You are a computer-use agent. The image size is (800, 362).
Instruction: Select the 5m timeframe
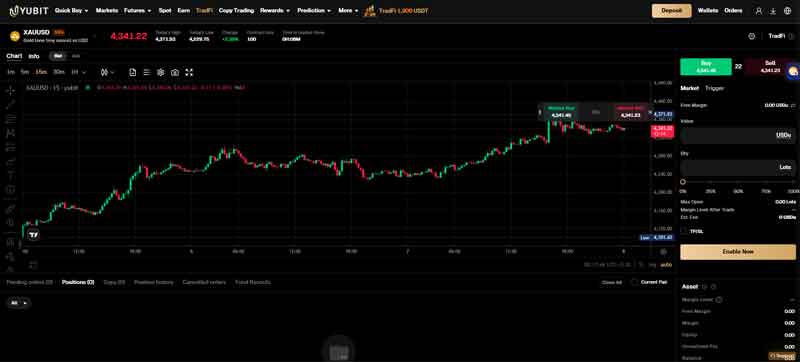(x=24, y=72)
